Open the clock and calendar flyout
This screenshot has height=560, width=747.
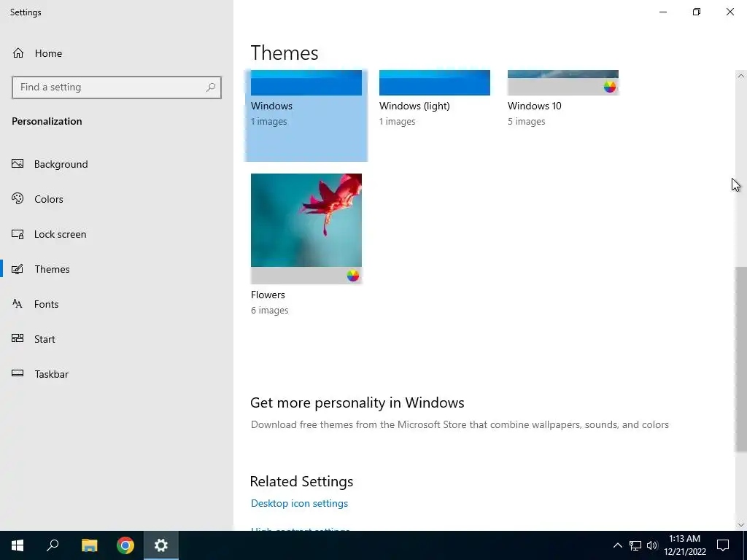685,545
